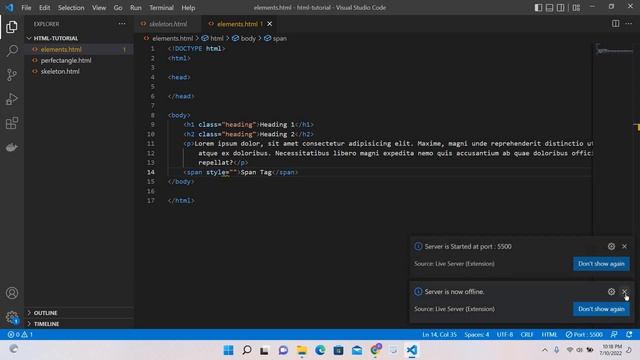Close the Server Started notification
Screen dimensions: 640x360
pos(624,246)
